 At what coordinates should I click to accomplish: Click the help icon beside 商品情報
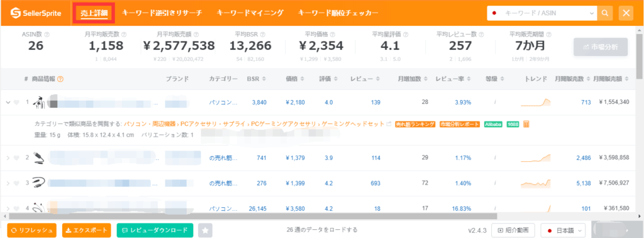[x=60, y=79]
